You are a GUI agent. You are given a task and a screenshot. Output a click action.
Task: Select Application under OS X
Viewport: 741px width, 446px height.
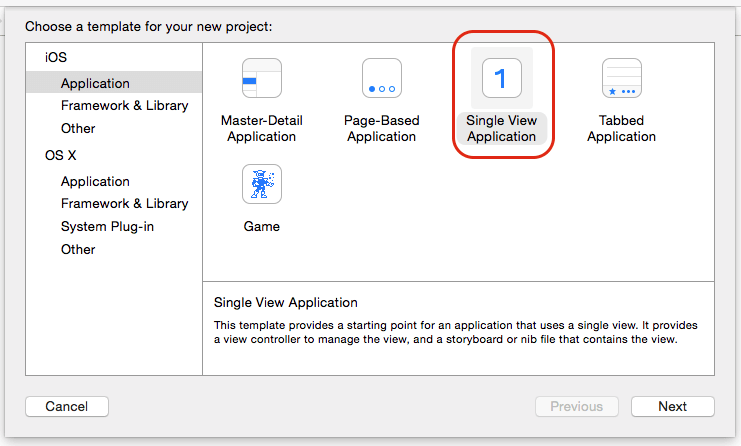[x=95, y=181]
